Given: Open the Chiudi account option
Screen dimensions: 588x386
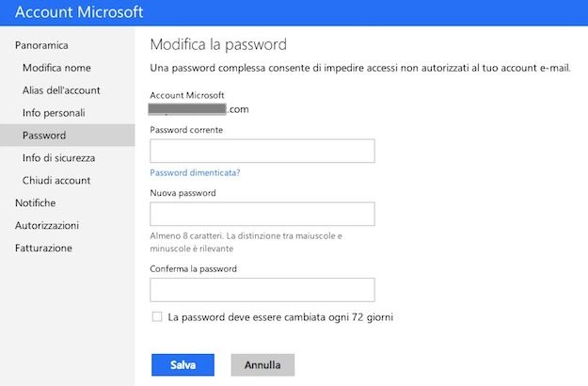Looking at the screenshot, I should [56, 181].
